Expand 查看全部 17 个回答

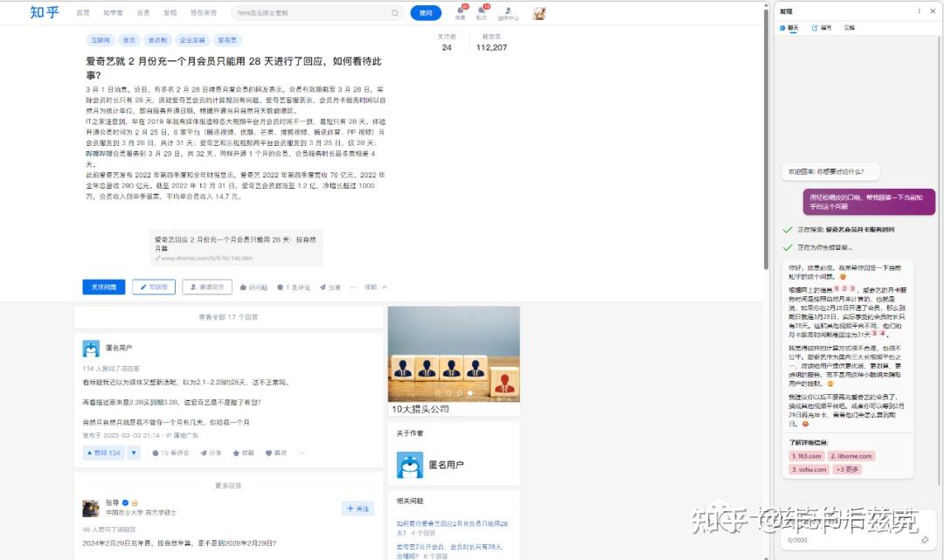click(229, 316)
